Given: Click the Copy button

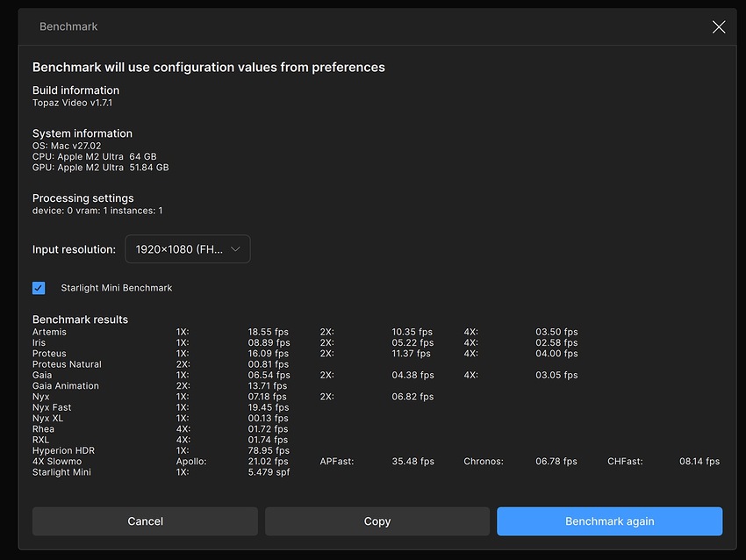Looking at the screenshot, I should coord(377,521).
